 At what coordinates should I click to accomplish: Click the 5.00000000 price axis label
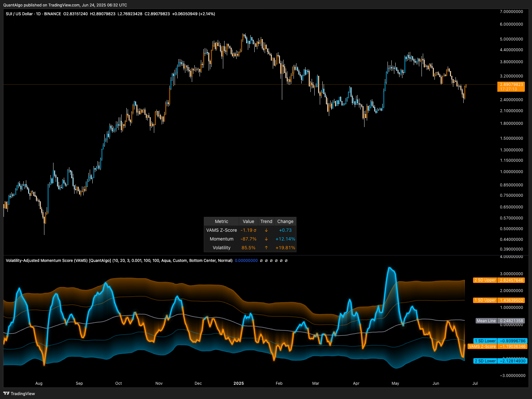[512, 39]
